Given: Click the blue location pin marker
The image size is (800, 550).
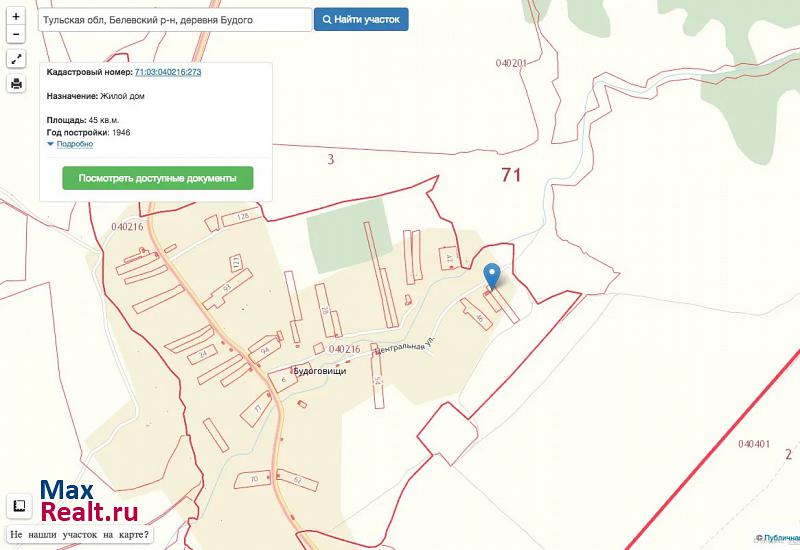Looking at the screenshot, I should pos(491,276).
